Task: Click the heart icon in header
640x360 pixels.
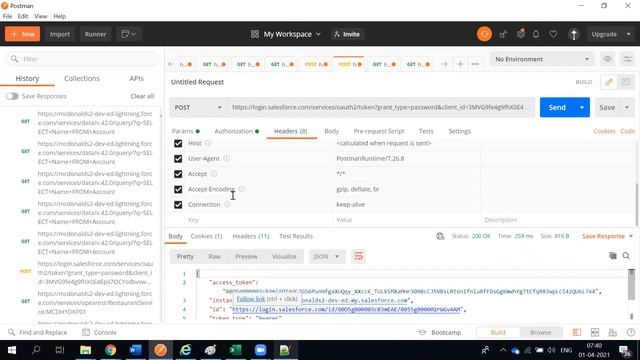Action: tap(553, 34)
